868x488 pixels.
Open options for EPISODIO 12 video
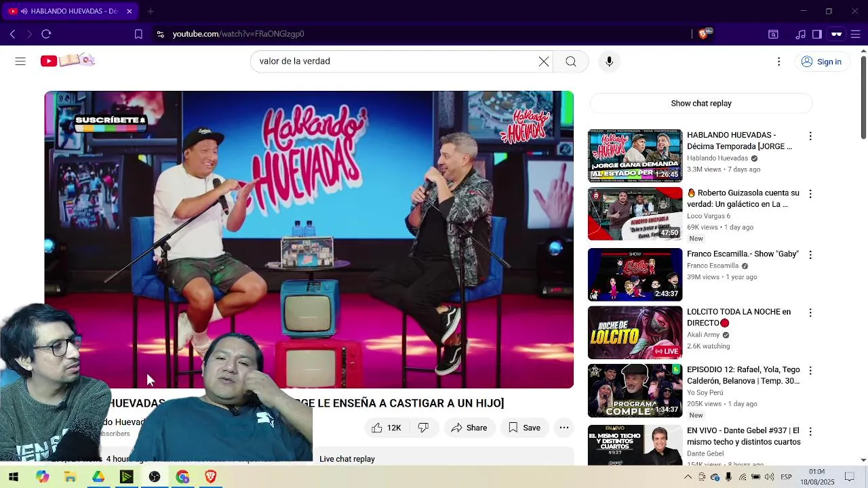810,371
